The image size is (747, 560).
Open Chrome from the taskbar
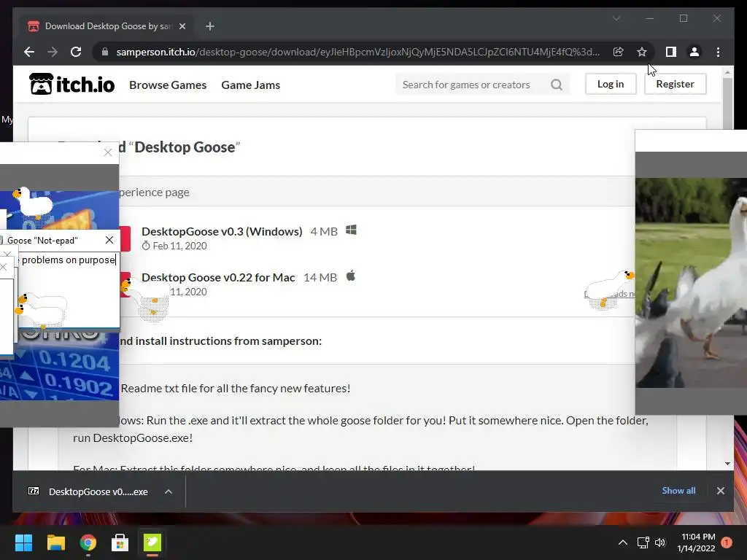point(88,542)
